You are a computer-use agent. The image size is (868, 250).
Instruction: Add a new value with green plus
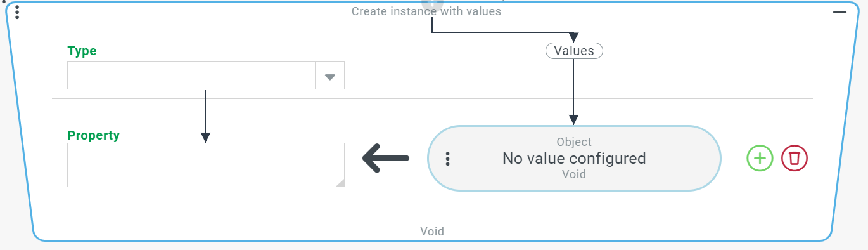coord(760,158)
